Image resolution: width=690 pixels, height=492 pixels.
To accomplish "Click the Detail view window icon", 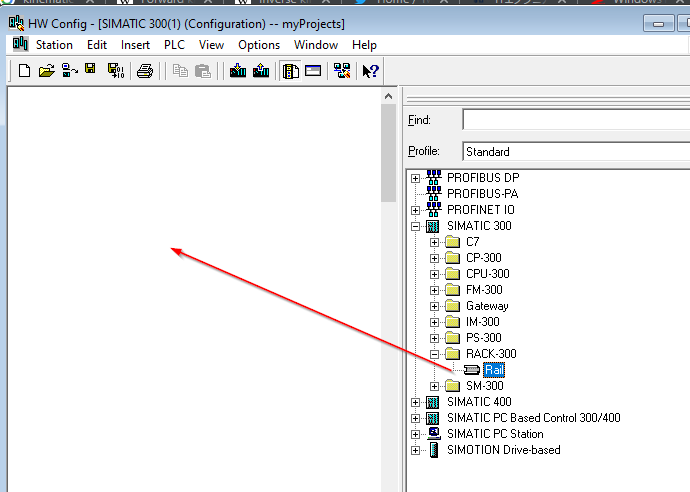I will click(x=313, y=70).
